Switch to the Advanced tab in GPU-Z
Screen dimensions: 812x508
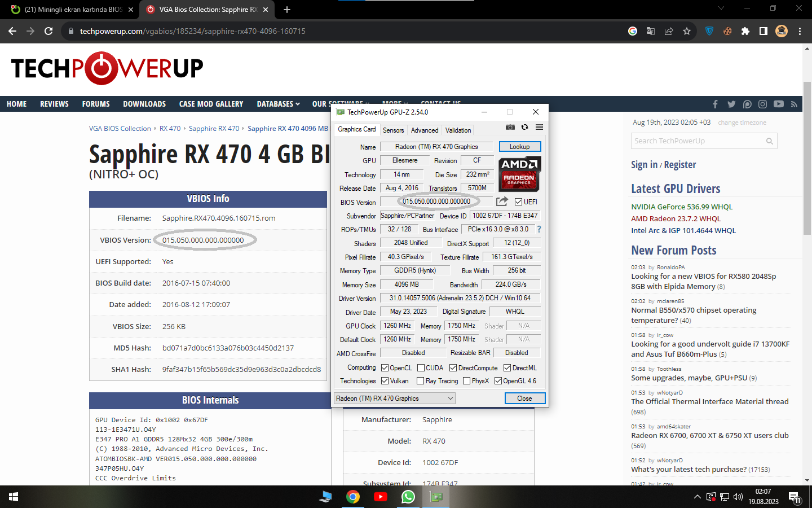(425, 130)
